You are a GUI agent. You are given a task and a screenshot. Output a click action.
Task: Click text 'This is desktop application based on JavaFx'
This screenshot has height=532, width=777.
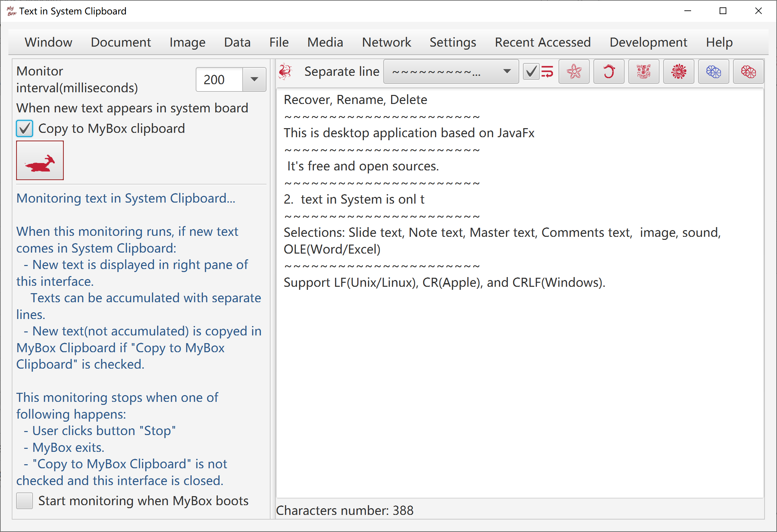point(409,133)
